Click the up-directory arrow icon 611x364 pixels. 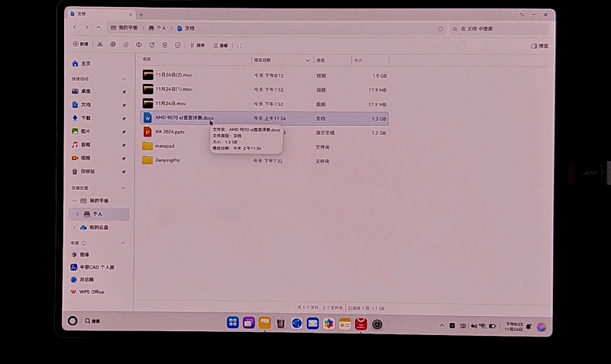pyautogui.click(x=99, y=27)
